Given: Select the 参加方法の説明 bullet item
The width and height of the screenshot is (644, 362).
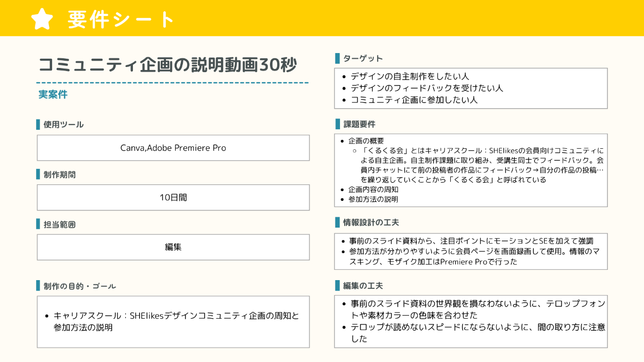Looking at the screenshot, I should pyautogui.click(x=373, y=199).
